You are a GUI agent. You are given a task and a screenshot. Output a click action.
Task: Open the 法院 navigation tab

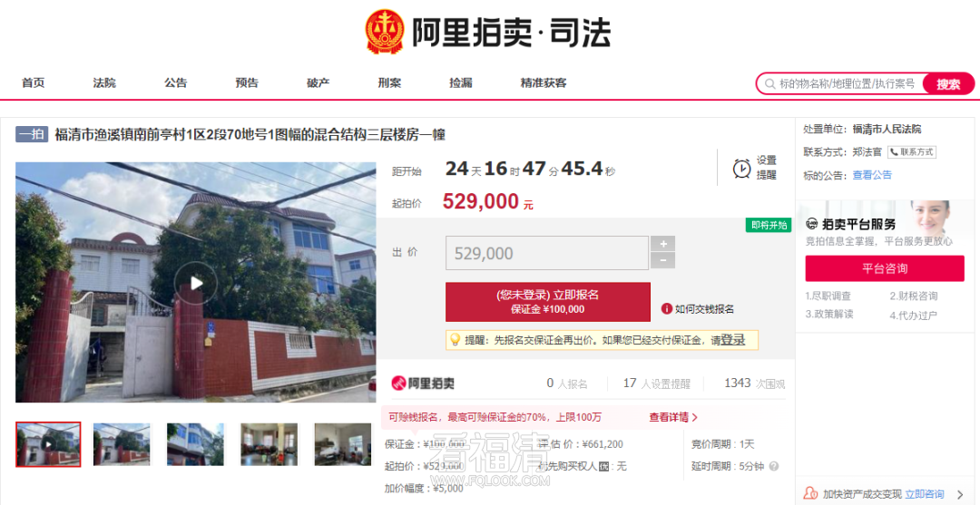tap(104, 83)
